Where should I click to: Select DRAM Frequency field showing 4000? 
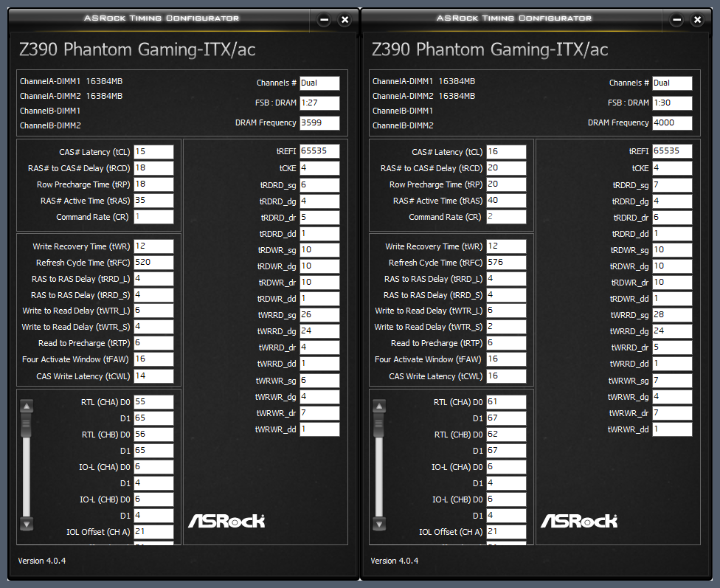(x=672, y=122)
